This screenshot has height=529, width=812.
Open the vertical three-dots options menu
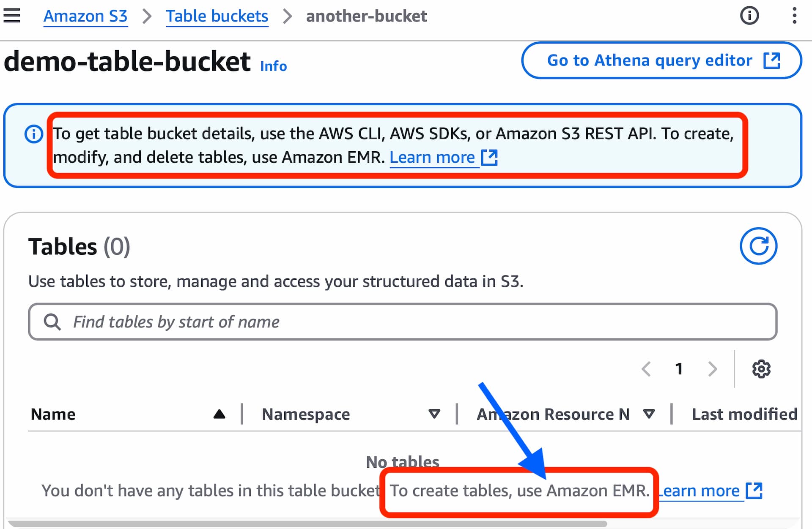pyautogui.click(x=794, y=16)
